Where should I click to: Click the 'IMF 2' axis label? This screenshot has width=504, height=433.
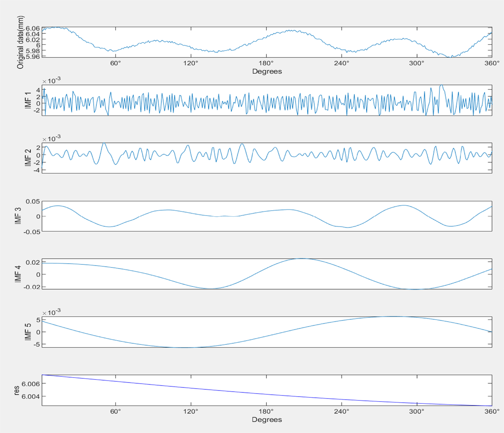pos(28,158)
